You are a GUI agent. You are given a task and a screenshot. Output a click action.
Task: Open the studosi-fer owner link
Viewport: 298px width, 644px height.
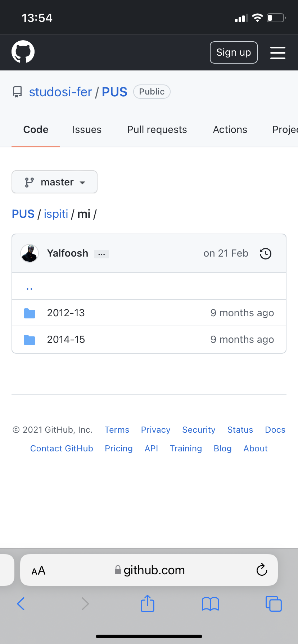(60, 92)
